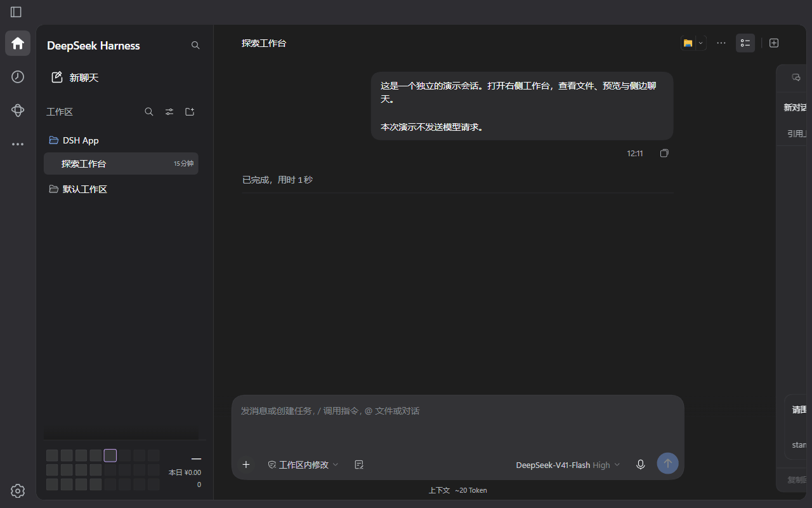812x508 pixels.
Task: Open the three-dot more menu in left rail
Action: (18, 144)
